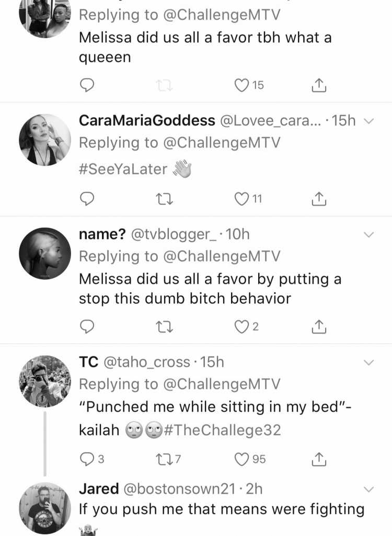Like CaraMariaGoddess's tweet with 11 likes

[241, 199]
